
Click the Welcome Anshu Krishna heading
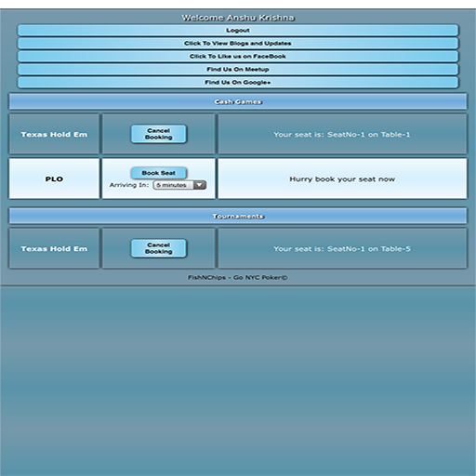[x=238, y=18]
